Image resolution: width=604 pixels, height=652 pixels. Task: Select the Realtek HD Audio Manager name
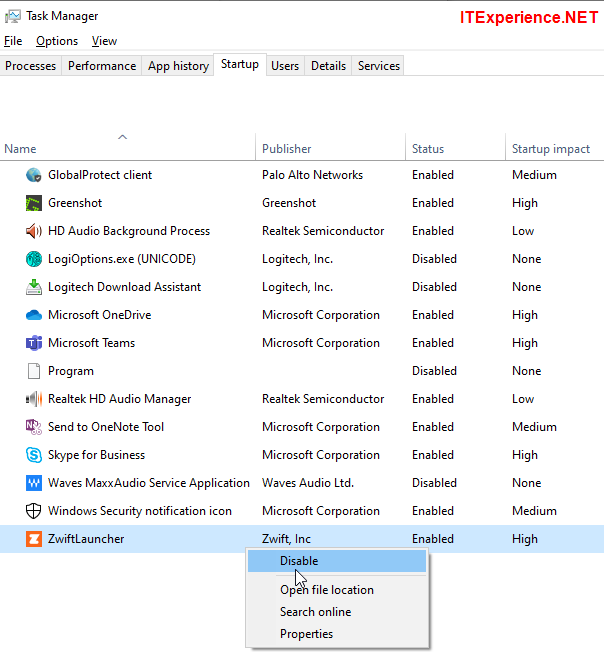click(x=119, y=399)
